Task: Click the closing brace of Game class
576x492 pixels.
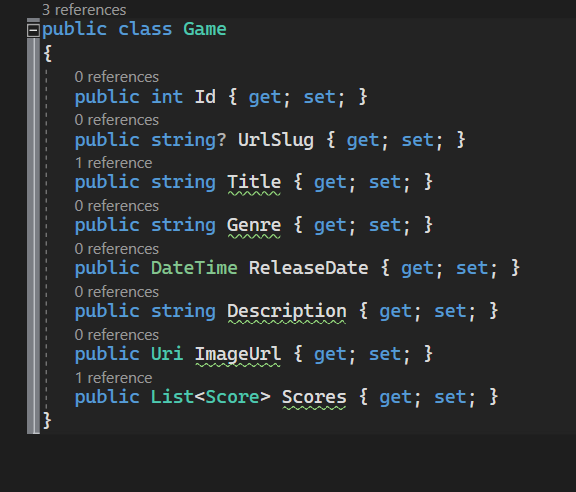Action: coord(47,420)
